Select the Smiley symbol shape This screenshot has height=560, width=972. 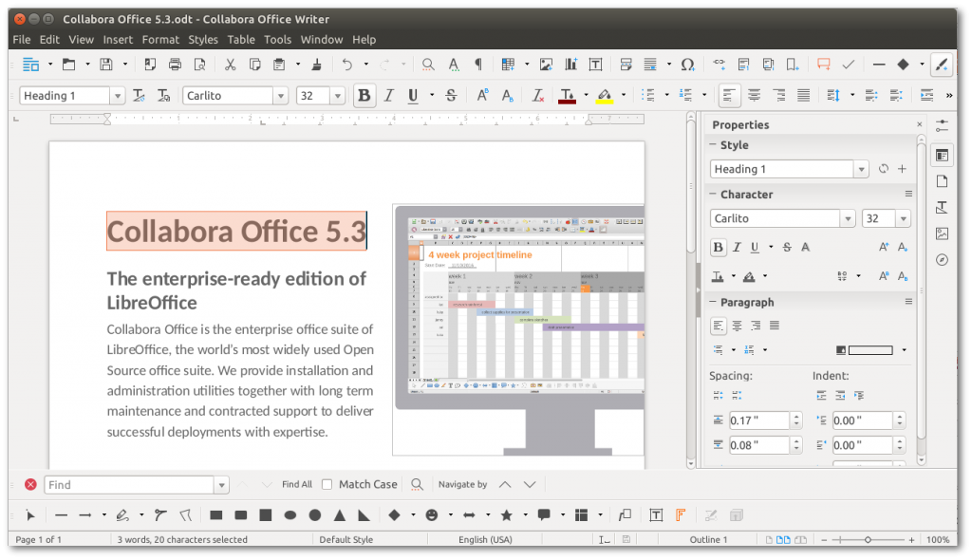coord(432,515)
